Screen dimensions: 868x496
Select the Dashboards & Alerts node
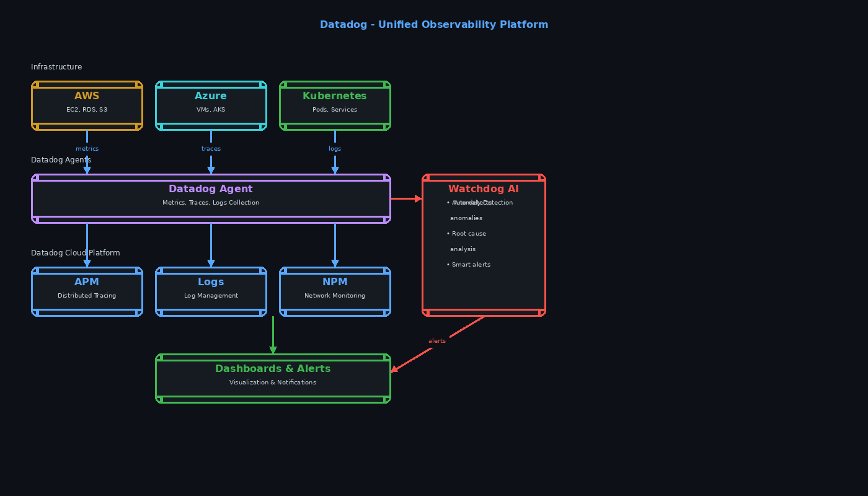pyautogui.click(x=273, y=378)
